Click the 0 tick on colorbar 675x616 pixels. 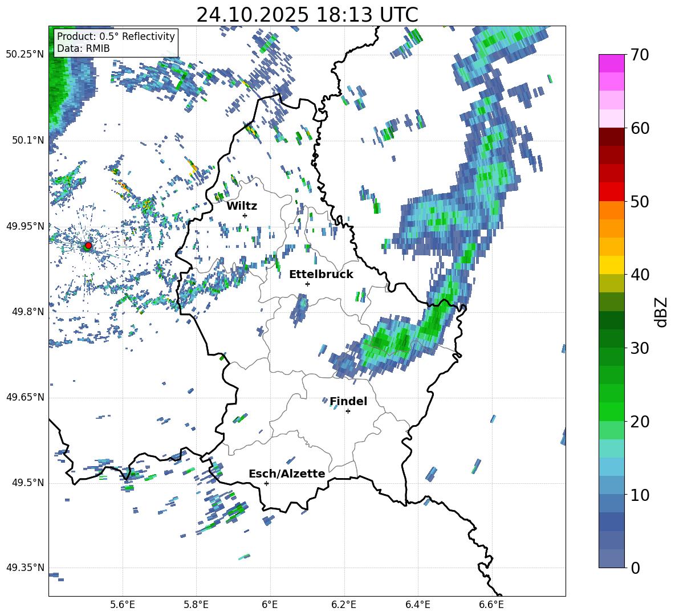[x=635, y=568]
